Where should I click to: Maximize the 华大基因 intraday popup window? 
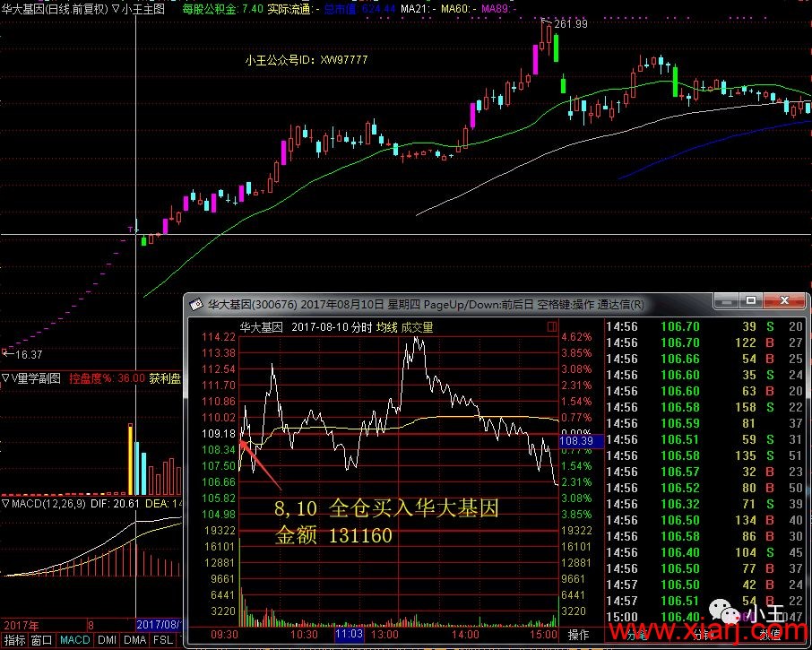tap(751, 301)
